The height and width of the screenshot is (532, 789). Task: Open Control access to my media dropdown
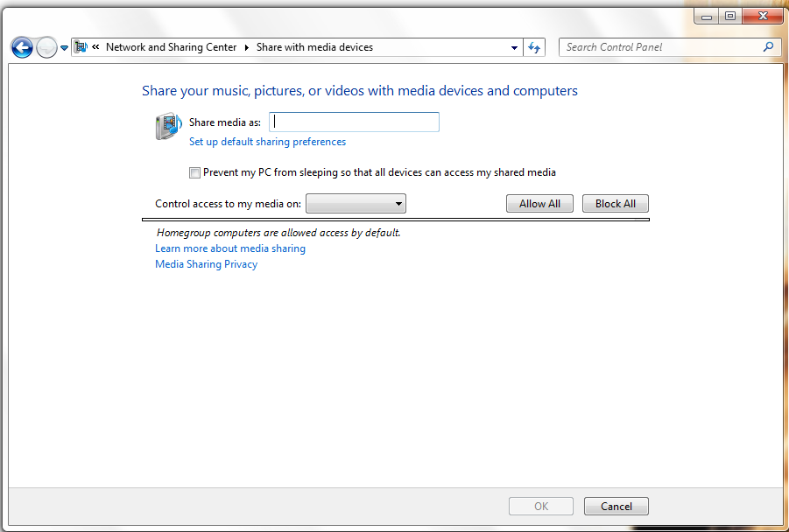click(x=356, y=204)
